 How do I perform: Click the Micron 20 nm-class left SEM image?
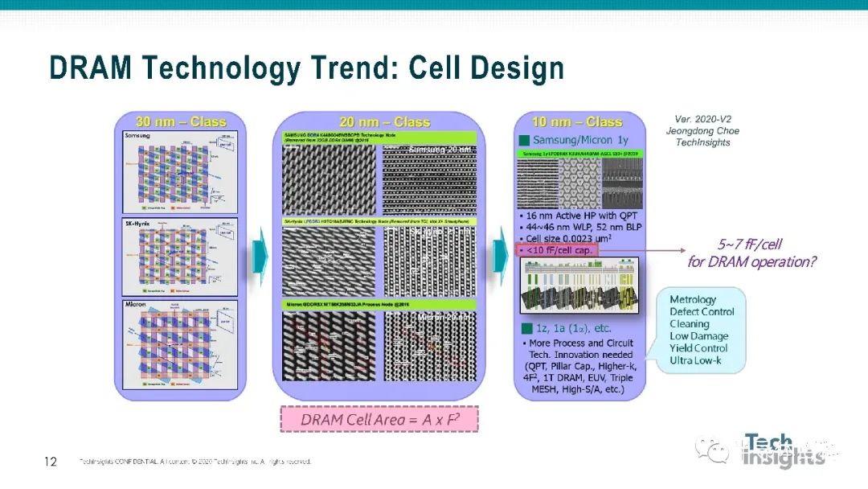coord(329,346)
